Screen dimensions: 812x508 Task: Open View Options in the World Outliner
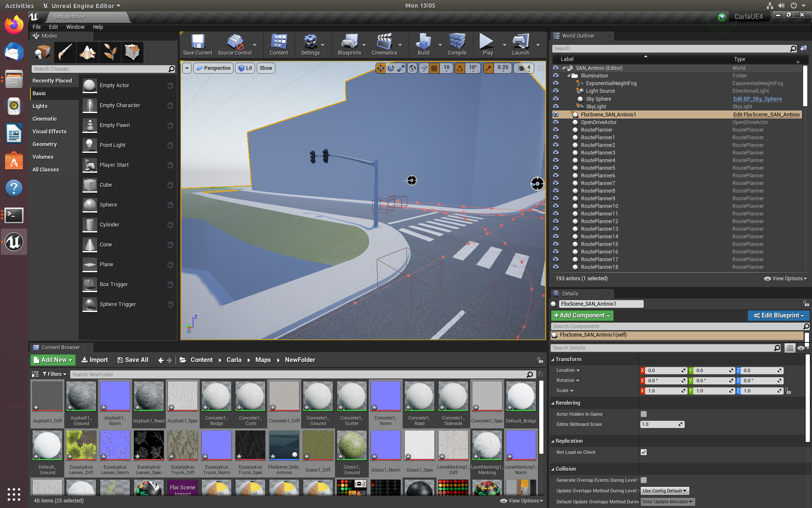tap(785, 279)
